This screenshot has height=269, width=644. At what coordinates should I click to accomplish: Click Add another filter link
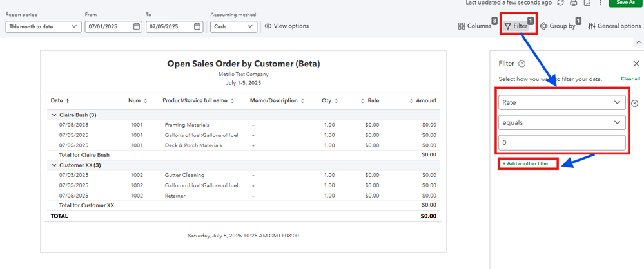tap(525, 163)
